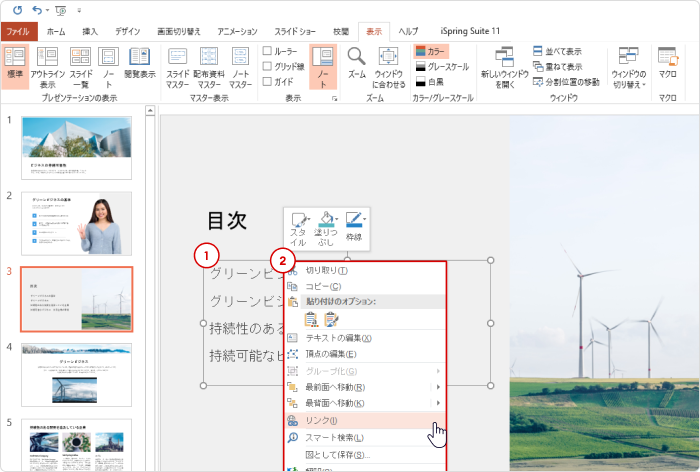Screen dimensions: 700x472
Task: Open the ファイル tab
Action: pyautogui.click(x=18, y=32)
